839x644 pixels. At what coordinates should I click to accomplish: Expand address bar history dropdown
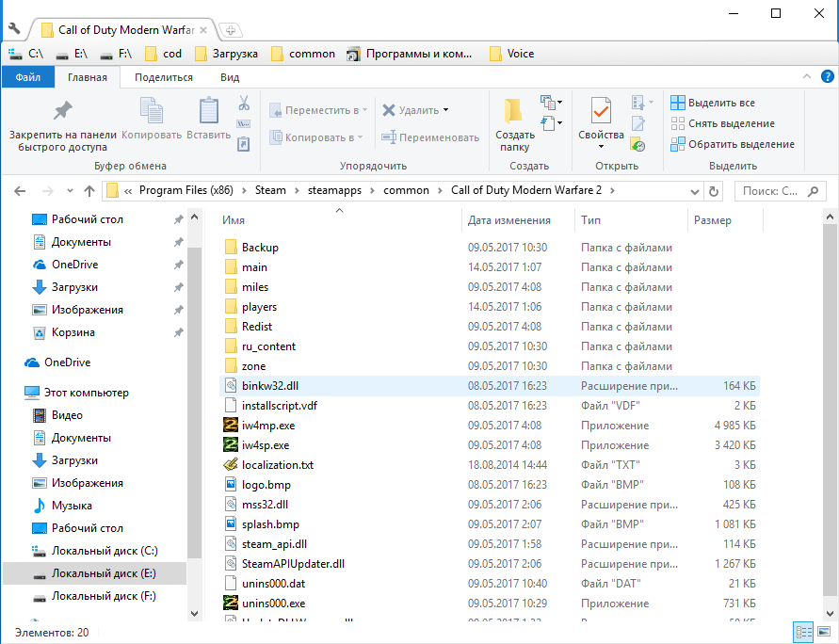click(x=695, y=191)
